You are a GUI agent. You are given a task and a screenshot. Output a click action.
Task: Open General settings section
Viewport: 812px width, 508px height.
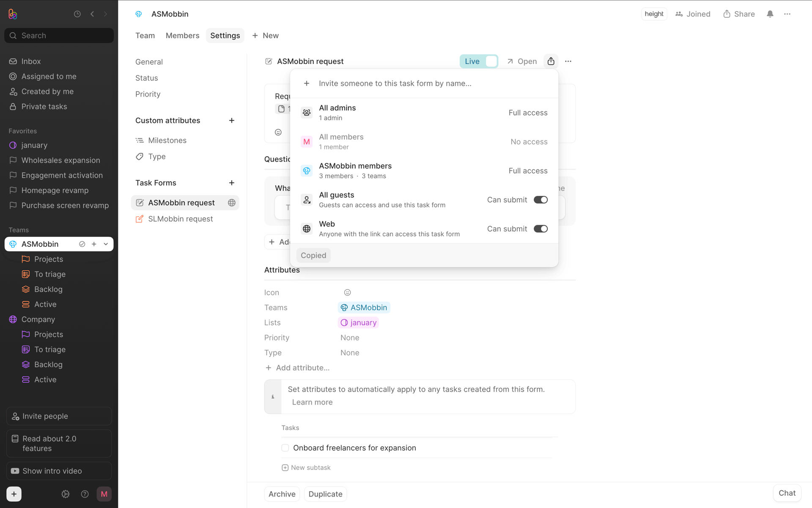[149, 62]
